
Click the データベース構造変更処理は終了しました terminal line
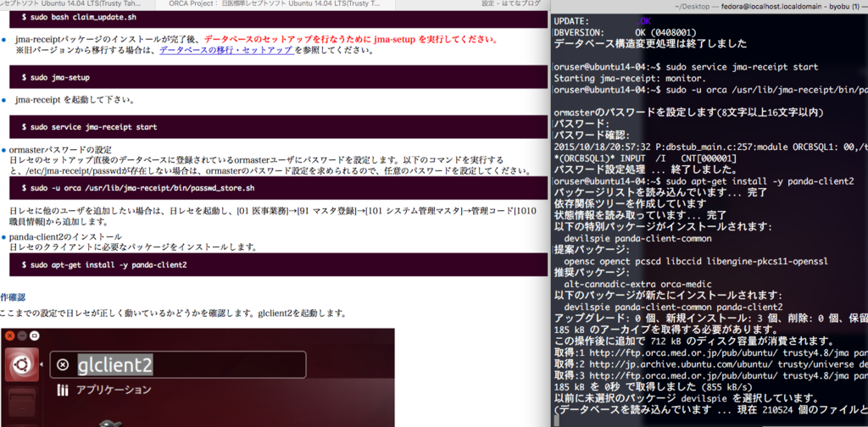[650, 44]
